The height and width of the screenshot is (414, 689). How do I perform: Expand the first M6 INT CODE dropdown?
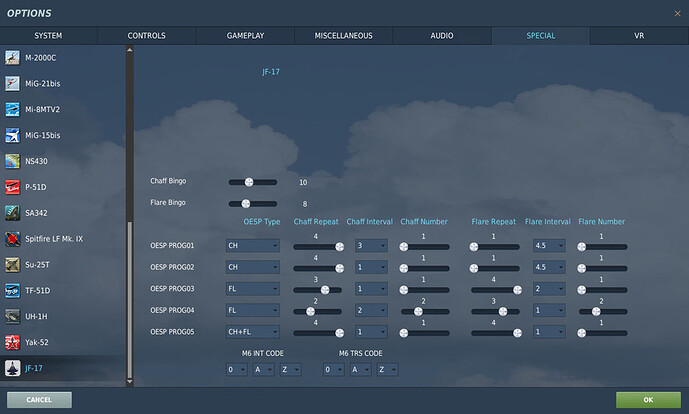click(x=236, y=370)
